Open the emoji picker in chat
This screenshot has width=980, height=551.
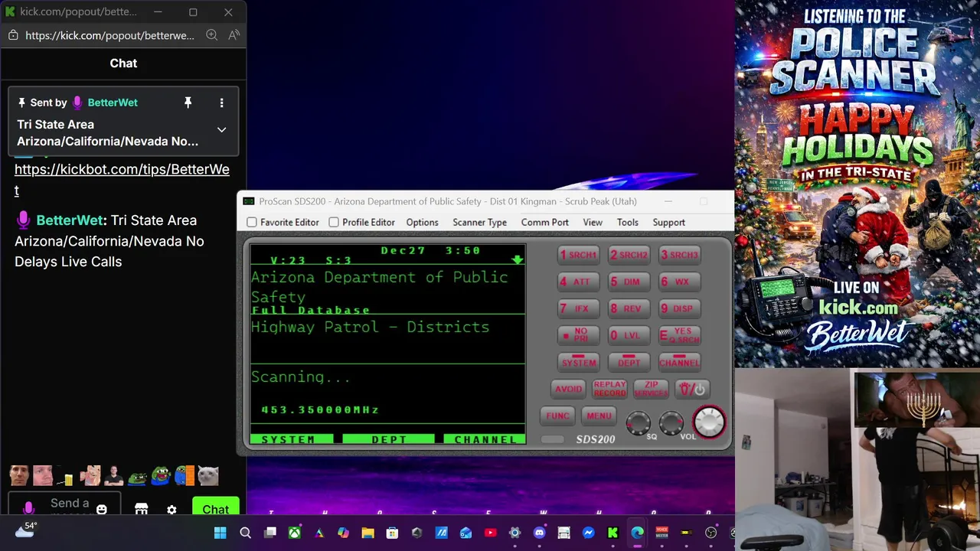tap(101, 509)
